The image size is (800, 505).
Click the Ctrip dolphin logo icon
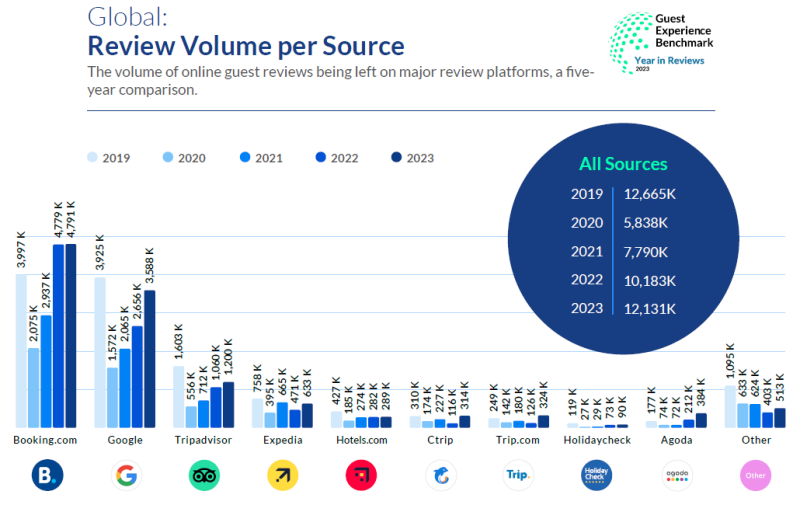(441, 475)
